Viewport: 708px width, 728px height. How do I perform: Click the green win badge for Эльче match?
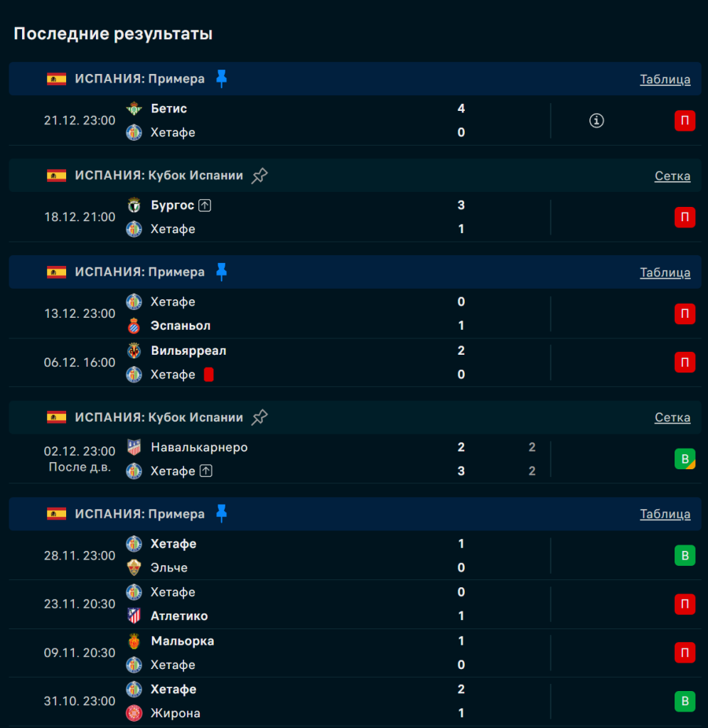[x=685, y=556]
